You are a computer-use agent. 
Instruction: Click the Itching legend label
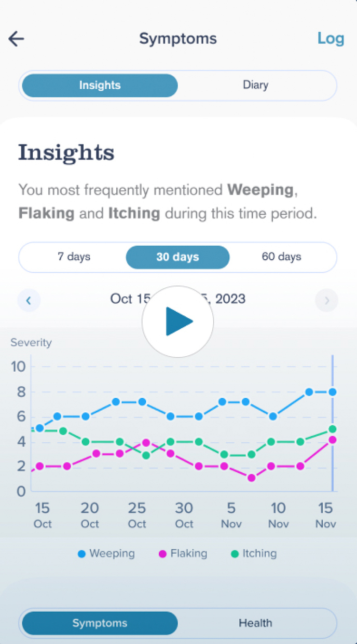point(259,554)
